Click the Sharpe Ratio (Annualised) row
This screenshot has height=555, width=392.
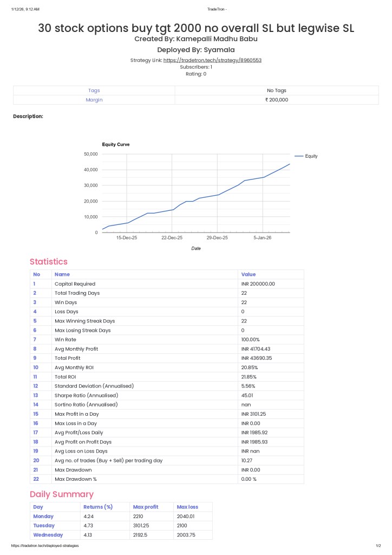[86, 395]
